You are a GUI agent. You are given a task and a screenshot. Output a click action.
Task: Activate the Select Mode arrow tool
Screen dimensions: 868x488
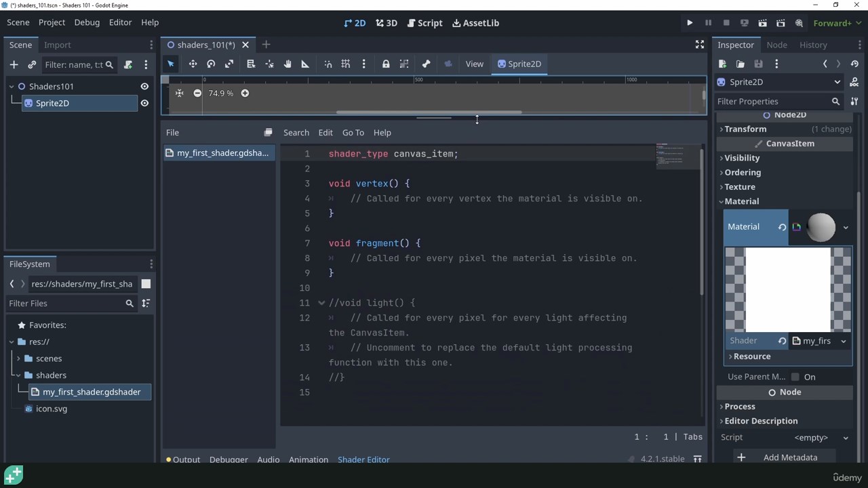(x=171, y=64)
